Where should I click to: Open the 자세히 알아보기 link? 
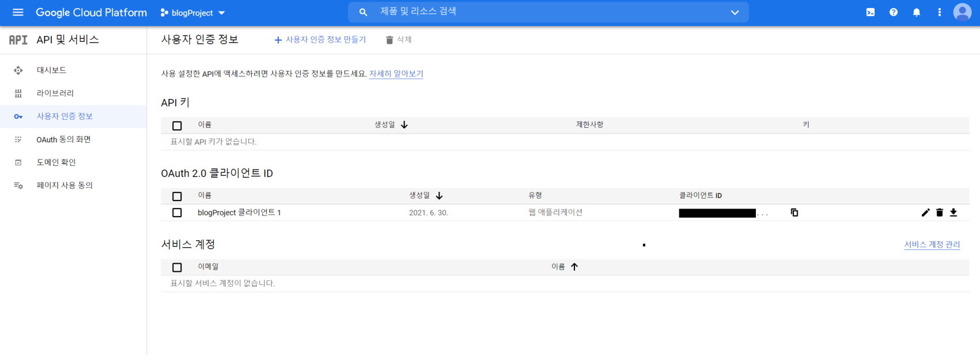pyautogui.click(x=396, y=74)
